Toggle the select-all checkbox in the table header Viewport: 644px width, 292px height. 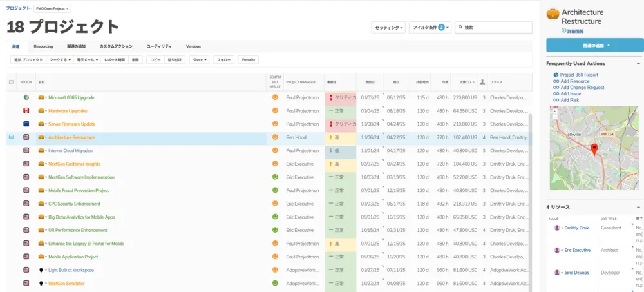point(11,83)
